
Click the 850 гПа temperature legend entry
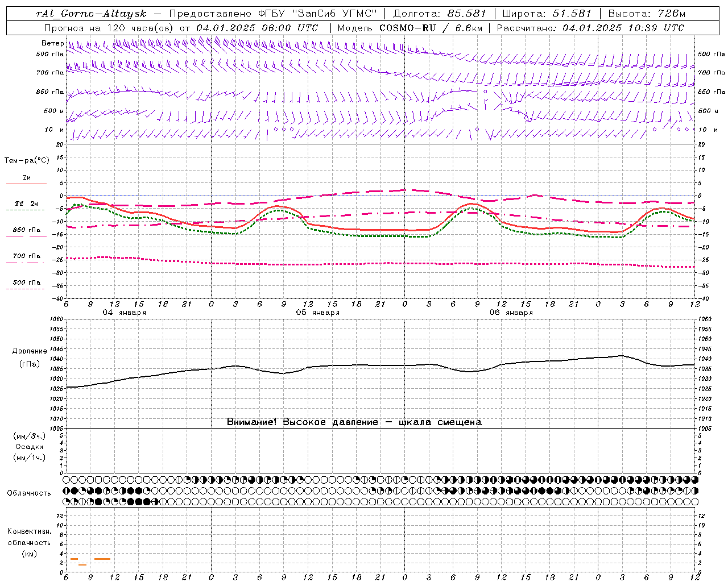[x=27, y=230]
